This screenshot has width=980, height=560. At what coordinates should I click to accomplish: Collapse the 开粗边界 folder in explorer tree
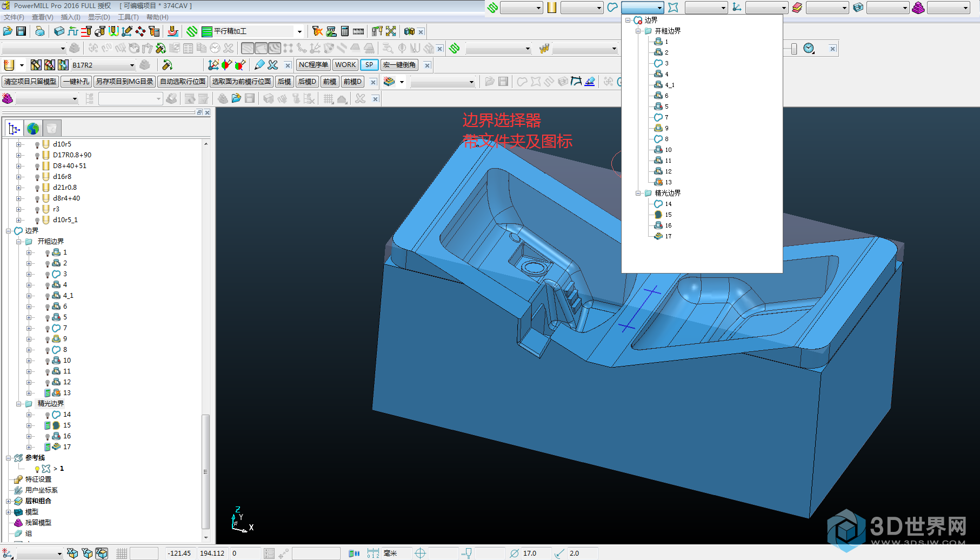coord(19,242)
